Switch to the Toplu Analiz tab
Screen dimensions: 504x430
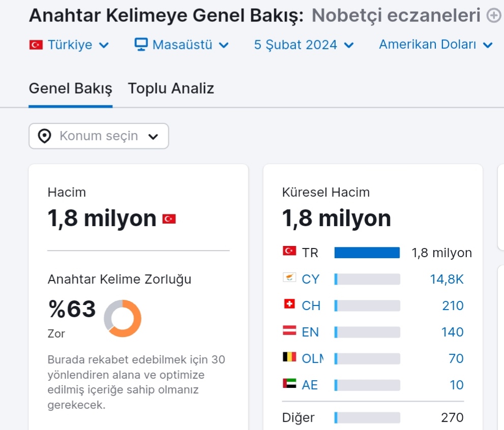171,88
